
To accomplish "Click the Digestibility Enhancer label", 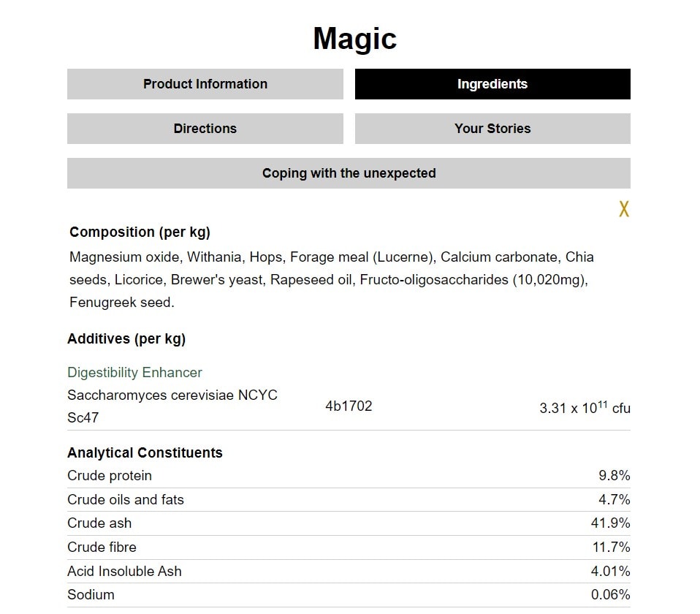I will pyautogui.click(x=134, y=372).
